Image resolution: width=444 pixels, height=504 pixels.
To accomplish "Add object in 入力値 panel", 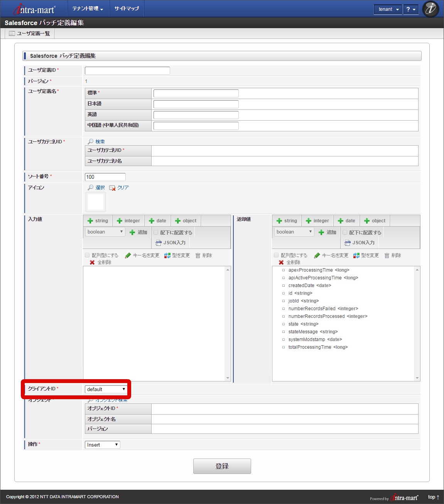I will click(186, 221).
